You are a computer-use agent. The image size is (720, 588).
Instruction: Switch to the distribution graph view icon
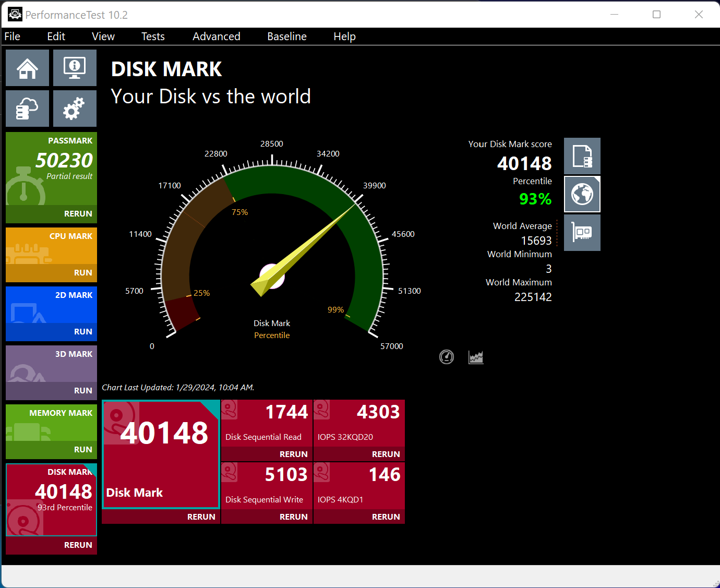tap(476, 357)
